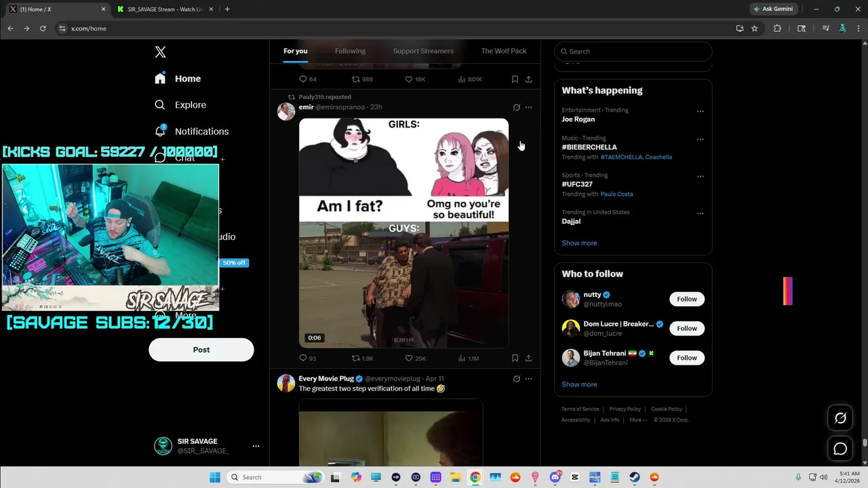Screen dimensions: 868x488
Task: Bookmark this page with the star icon
Action: coord(754,28)
